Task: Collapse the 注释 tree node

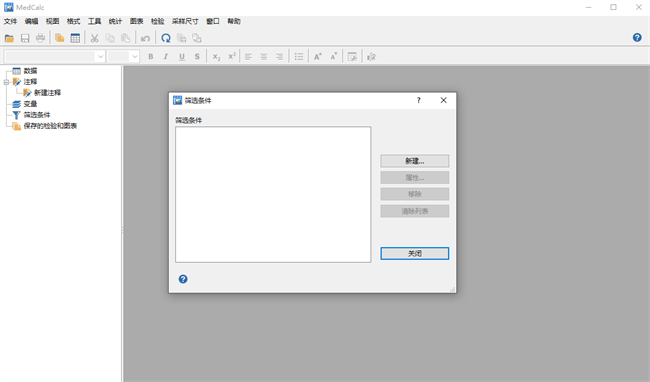Action: point(6,82)
